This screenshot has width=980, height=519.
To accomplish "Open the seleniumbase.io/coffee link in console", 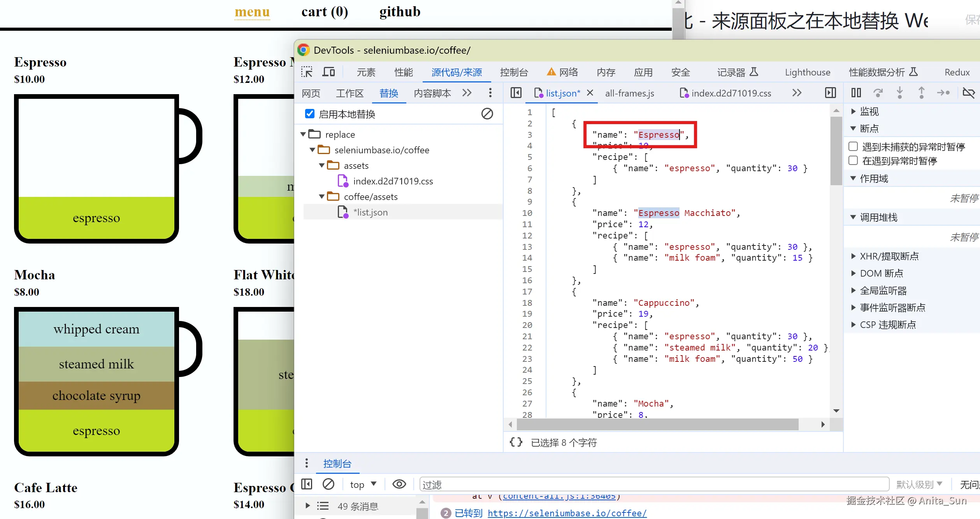I will click(567, 513).
